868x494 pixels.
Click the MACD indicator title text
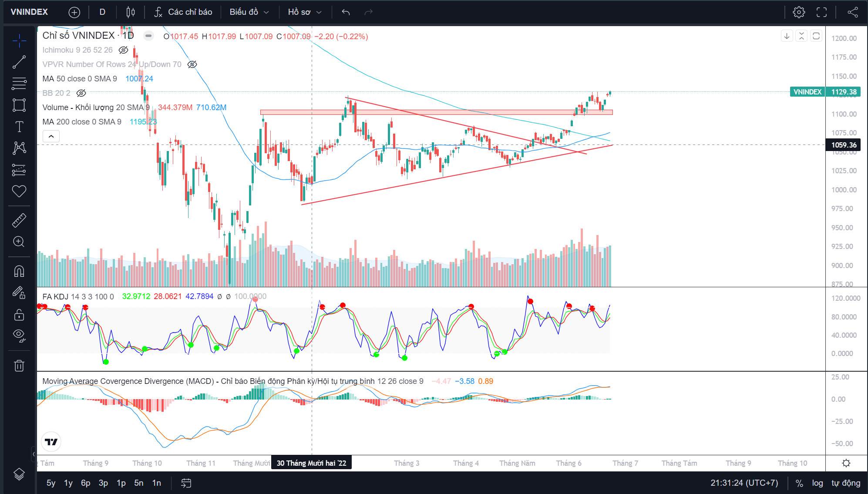pyautogui.click(x=208, y=381)
